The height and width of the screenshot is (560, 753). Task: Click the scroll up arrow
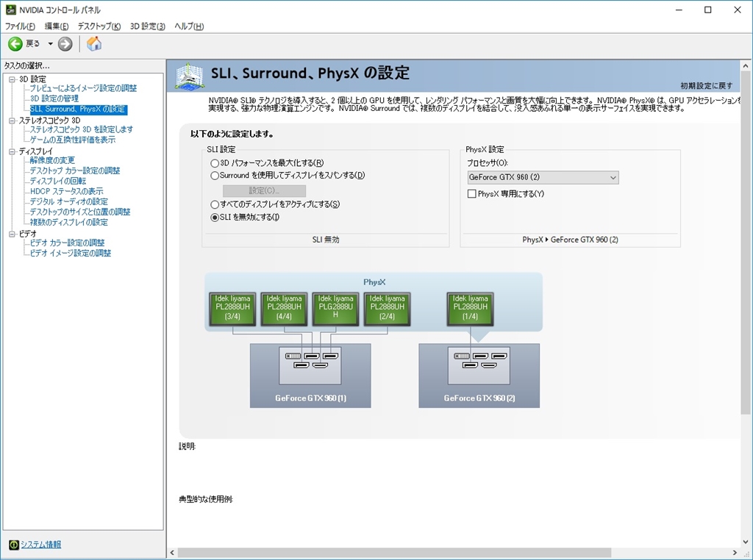click(x=746, y=65)
